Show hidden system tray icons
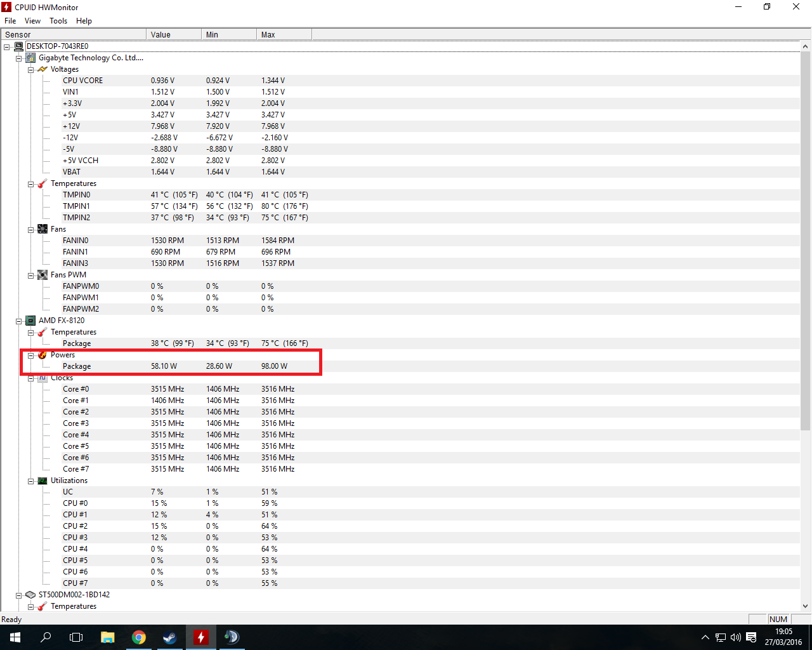This screenshot has width=812, height=650. [705, 637]
